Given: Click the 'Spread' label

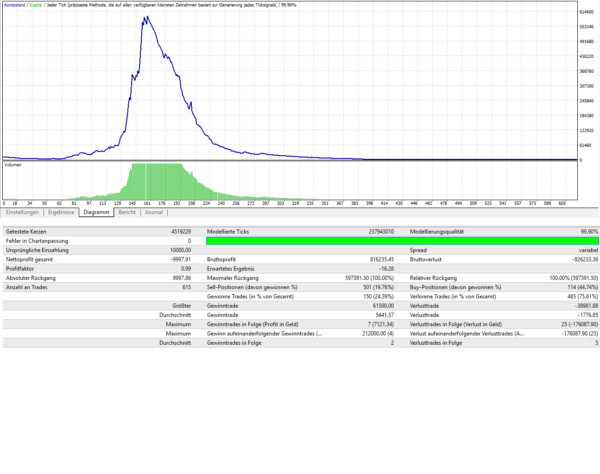Looking at the screenshot, I should click(x=418, y=250).
